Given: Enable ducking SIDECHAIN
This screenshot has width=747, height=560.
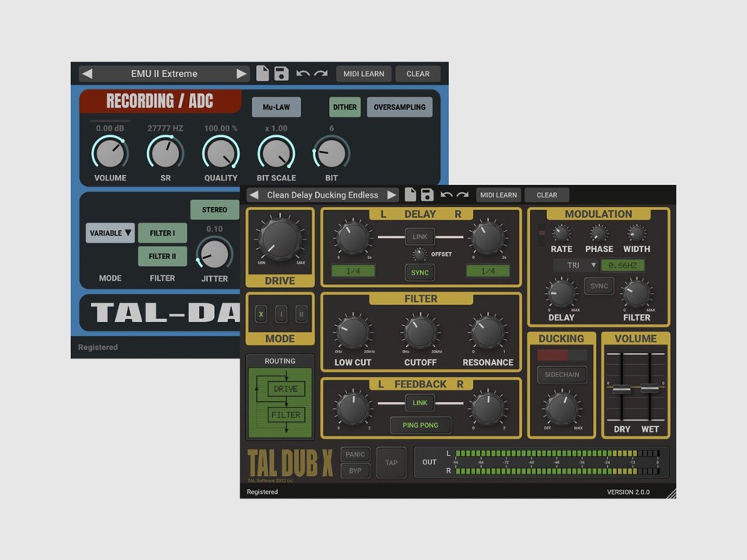Looking at the screenshot, I should pos(562,374).
